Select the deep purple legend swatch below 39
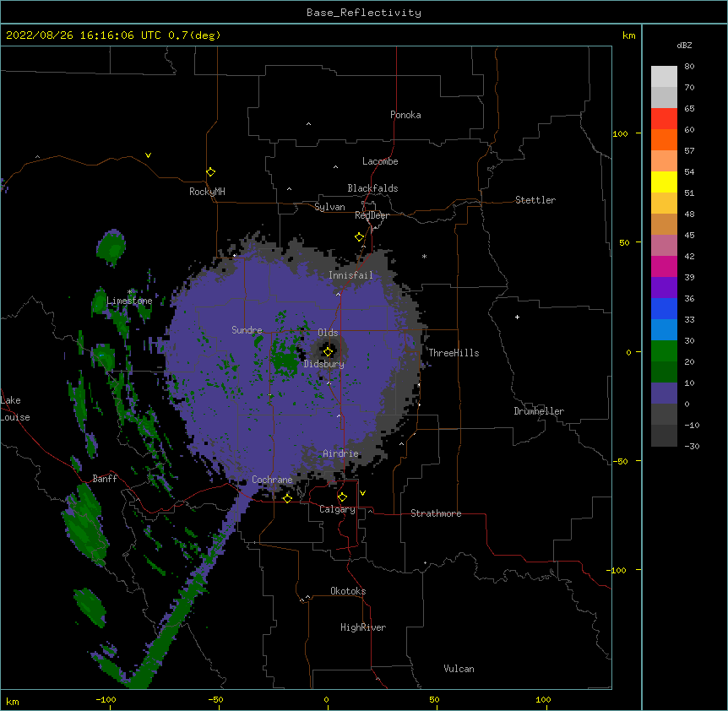This screenshot has height=711, width=728. 664,288
